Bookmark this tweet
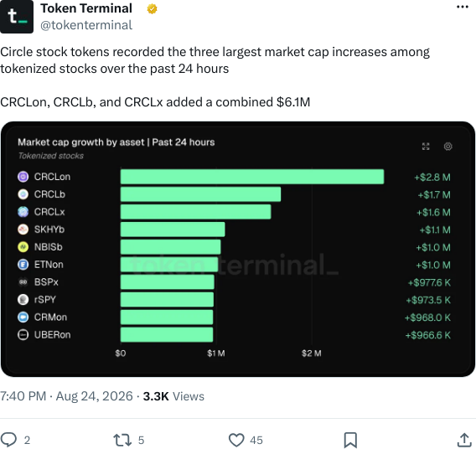Image resolution: width=476 pixels, height=449 pixels. 350,440
